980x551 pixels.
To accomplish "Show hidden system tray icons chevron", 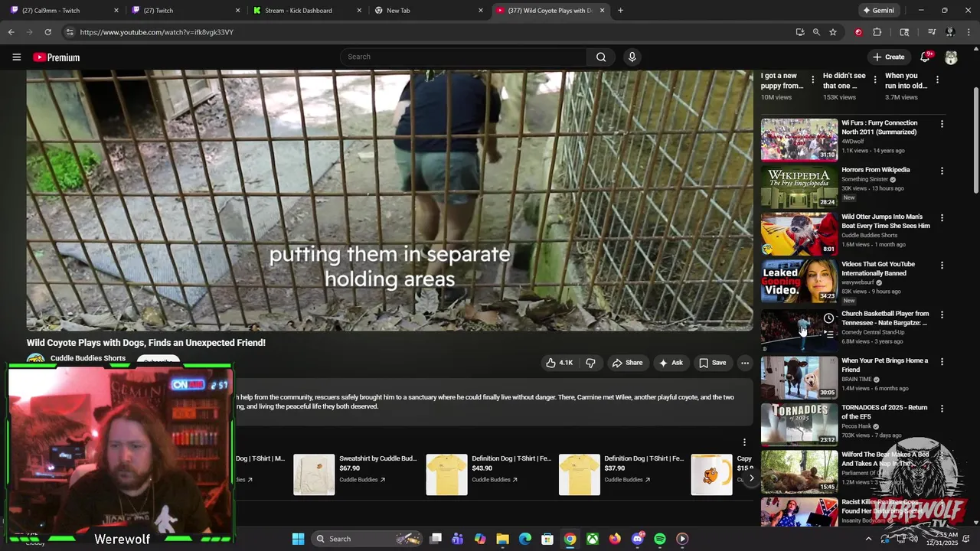I will [868, 539].
